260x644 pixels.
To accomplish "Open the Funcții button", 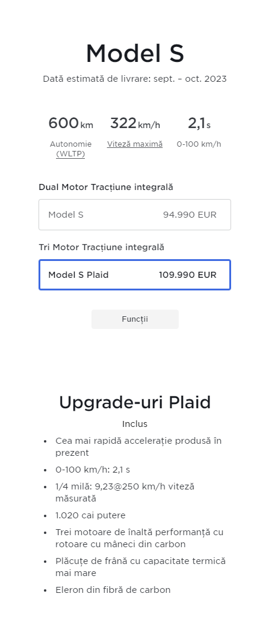I will [x=135, y=319].
